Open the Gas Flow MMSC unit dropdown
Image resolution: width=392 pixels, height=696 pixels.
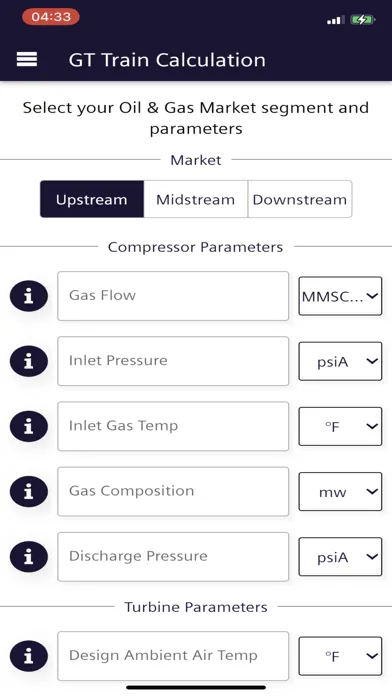[340, 296]
